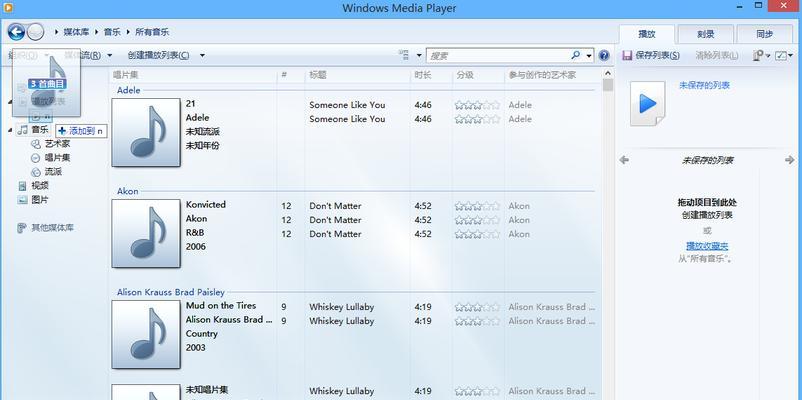
Task: Click the album title Mud on the Tires
Action: click(x=221, y=306)
